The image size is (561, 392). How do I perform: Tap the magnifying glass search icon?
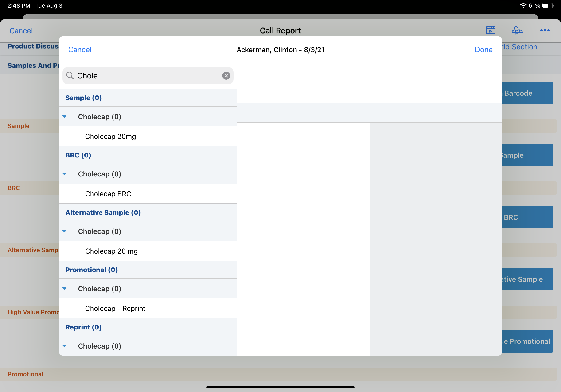point(70,76)
